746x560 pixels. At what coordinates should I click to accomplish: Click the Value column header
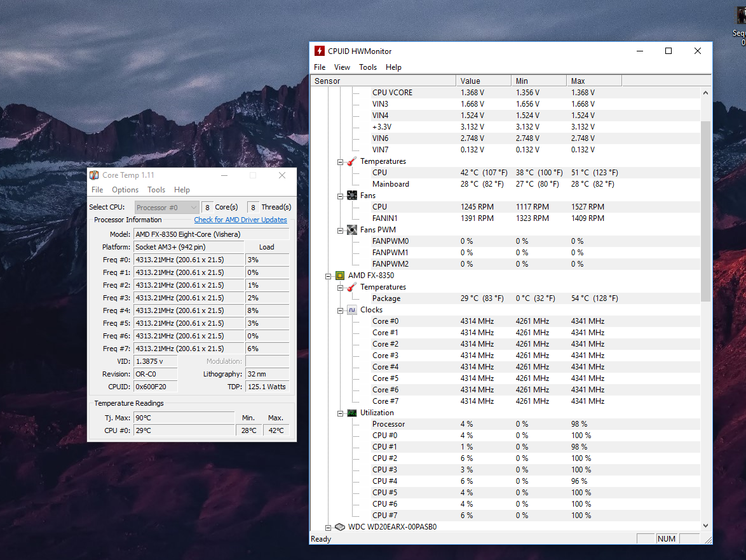(484, 81)
